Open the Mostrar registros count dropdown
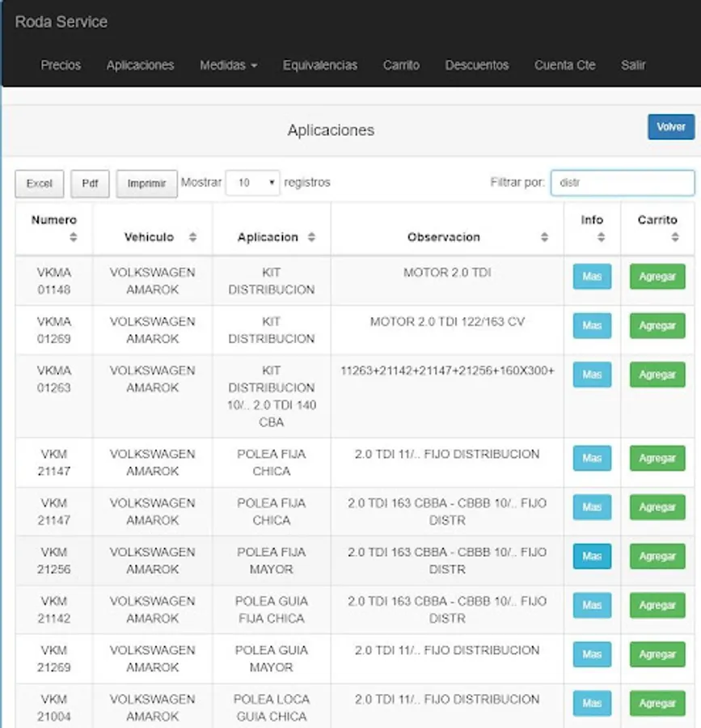701x728 pixels. (252, 183)
